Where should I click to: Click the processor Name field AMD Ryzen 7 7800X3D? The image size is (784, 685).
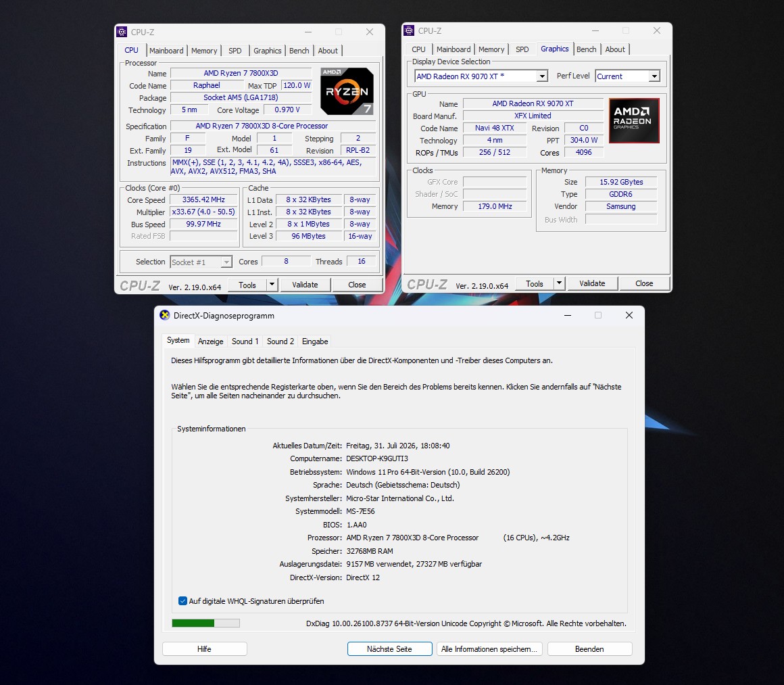[x=241, y=73]
